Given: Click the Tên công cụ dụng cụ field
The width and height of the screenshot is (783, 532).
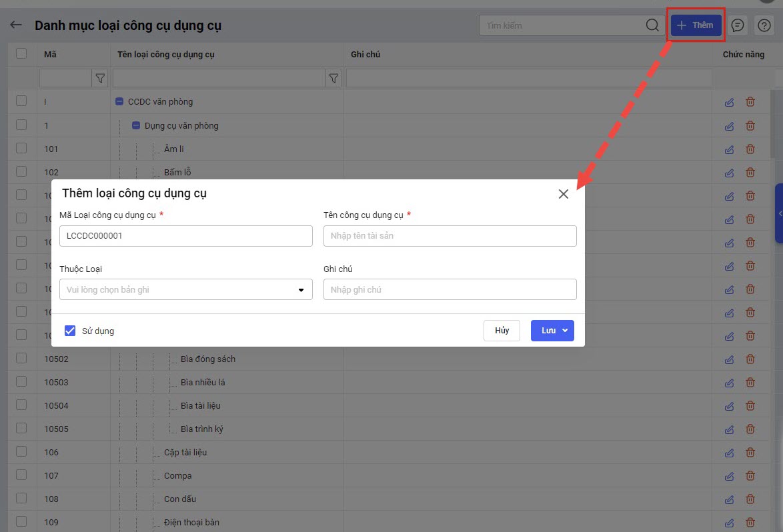Looking at the screenshot, I should 450,236.
